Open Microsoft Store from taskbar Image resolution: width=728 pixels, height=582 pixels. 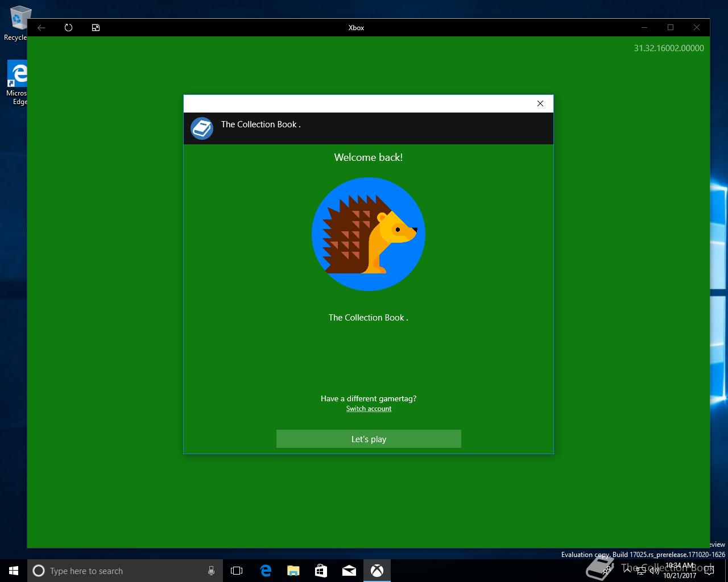point(321,571)
